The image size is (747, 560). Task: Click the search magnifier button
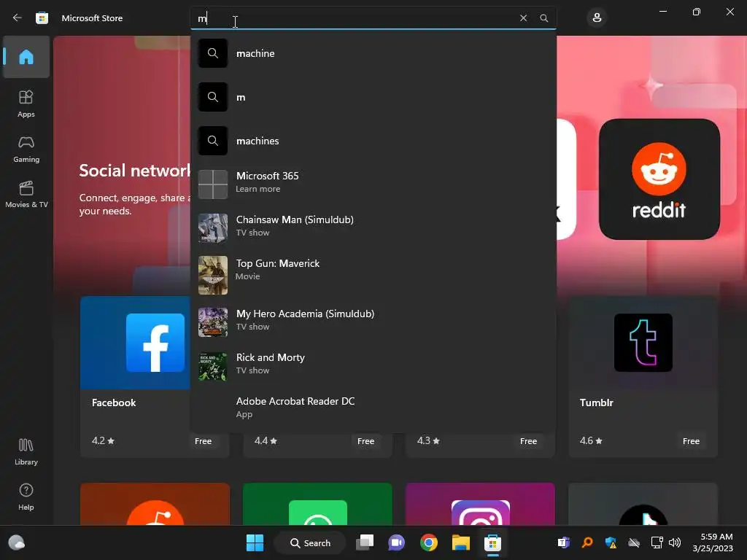point(543,18)
